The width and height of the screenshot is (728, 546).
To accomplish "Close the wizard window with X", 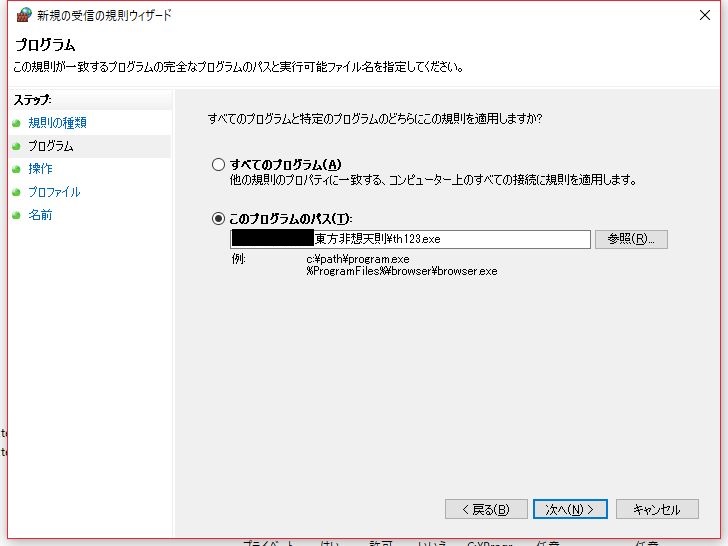I will pos(705,15).
